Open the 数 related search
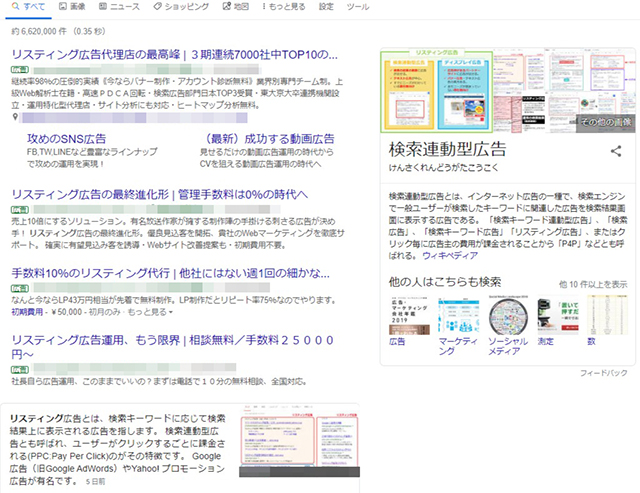The image size is (640, 493). [x=607, y=321]
